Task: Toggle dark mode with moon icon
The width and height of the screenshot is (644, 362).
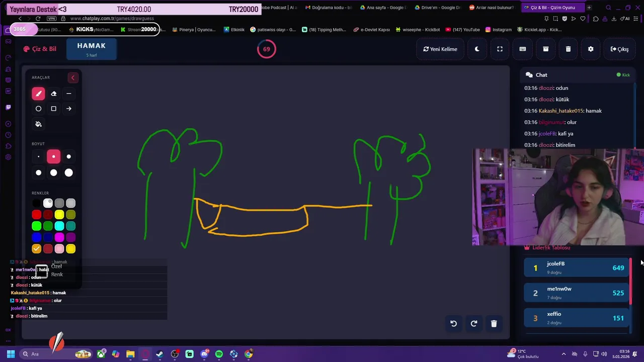Action: click(x=477, y=49)
